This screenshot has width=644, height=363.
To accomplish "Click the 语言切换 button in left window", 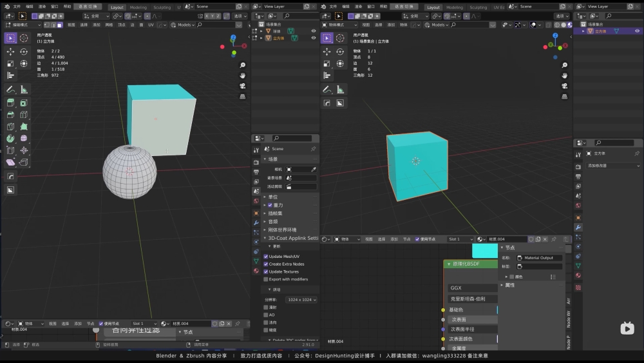I will click(88, 6).
